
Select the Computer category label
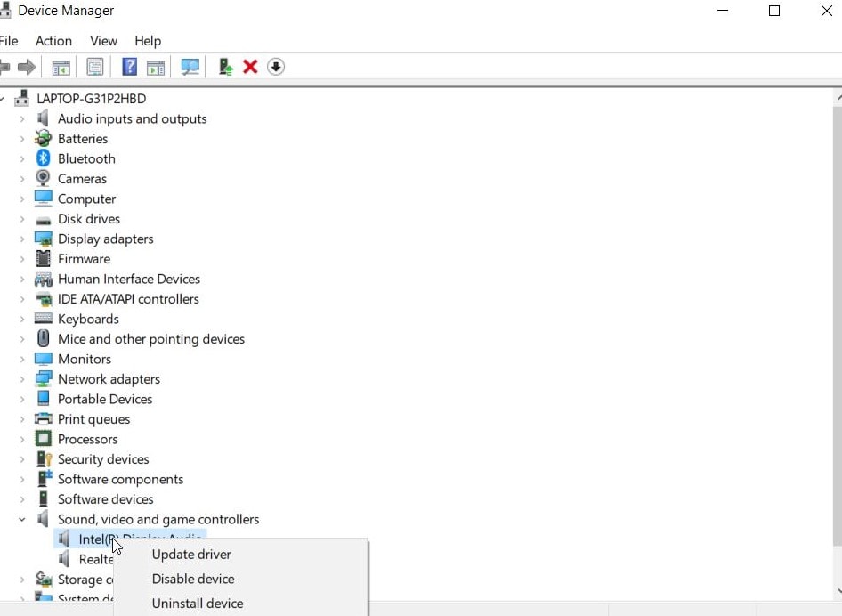[x=86, y=199]
